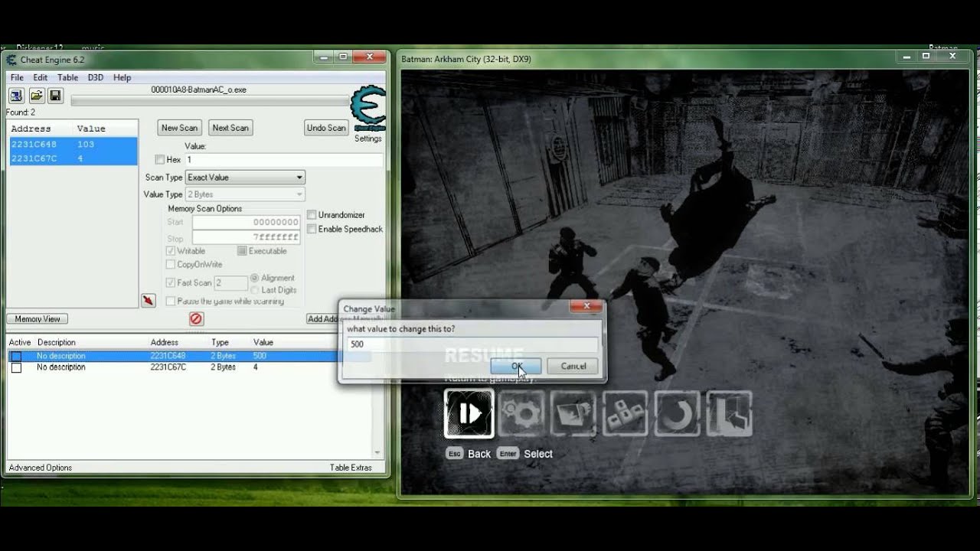Click the New Scan button

(x=179, y=128)
